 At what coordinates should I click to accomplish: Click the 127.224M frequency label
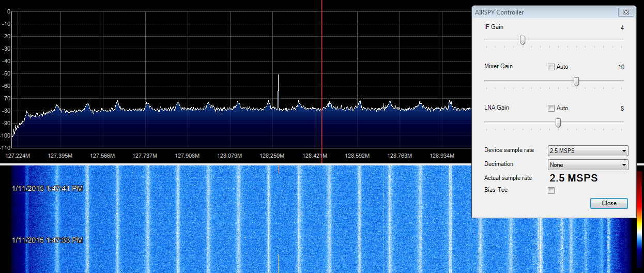tap(18, 155)
